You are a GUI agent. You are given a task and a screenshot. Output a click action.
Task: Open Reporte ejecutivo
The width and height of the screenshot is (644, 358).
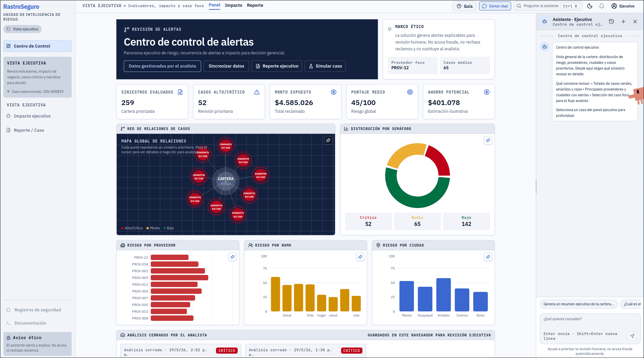pyautogui.click(x=277, y=66)
